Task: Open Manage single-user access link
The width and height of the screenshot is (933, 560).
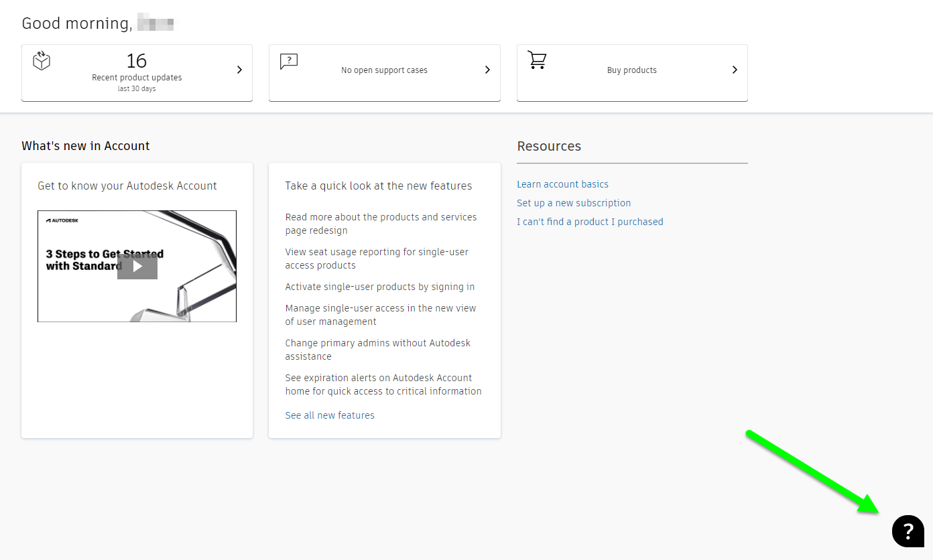Action: (380, 315)
